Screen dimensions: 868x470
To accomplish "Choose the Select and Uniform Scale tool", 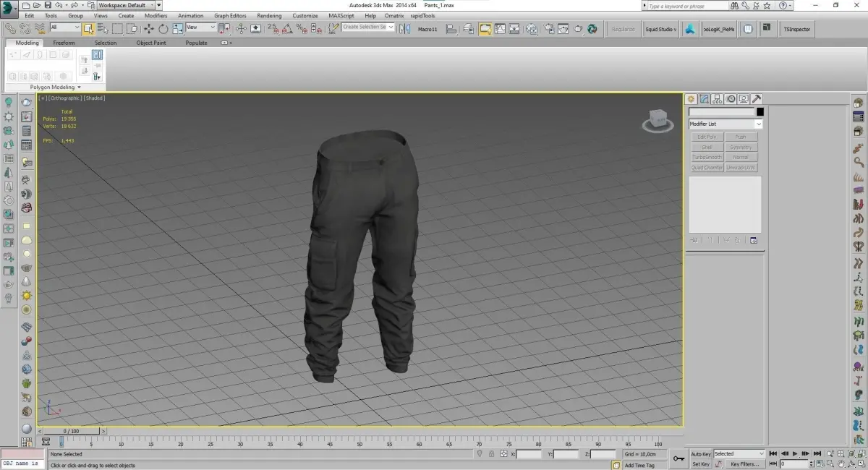I will (178, 29).
